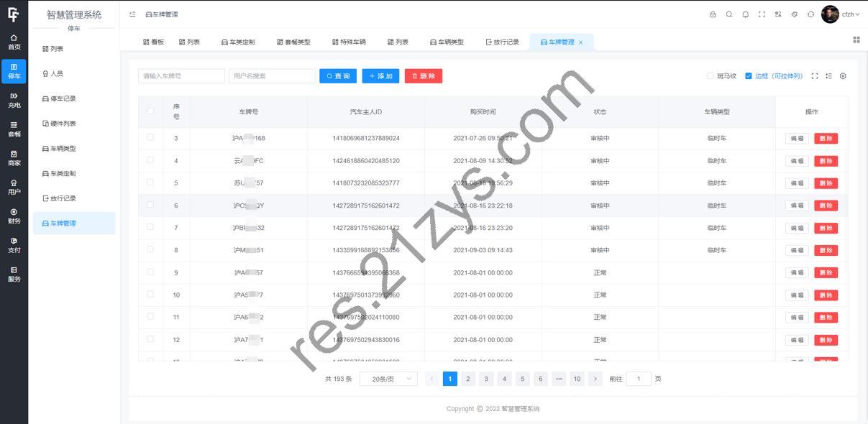Tick the checkbox for row 序号 12

(x=150, y=338)
